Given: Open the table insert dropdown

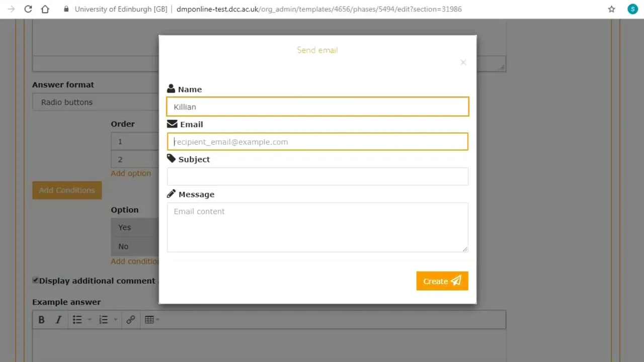Looking at the screenshot, I should pyautogui.click(x=151, y=320).
